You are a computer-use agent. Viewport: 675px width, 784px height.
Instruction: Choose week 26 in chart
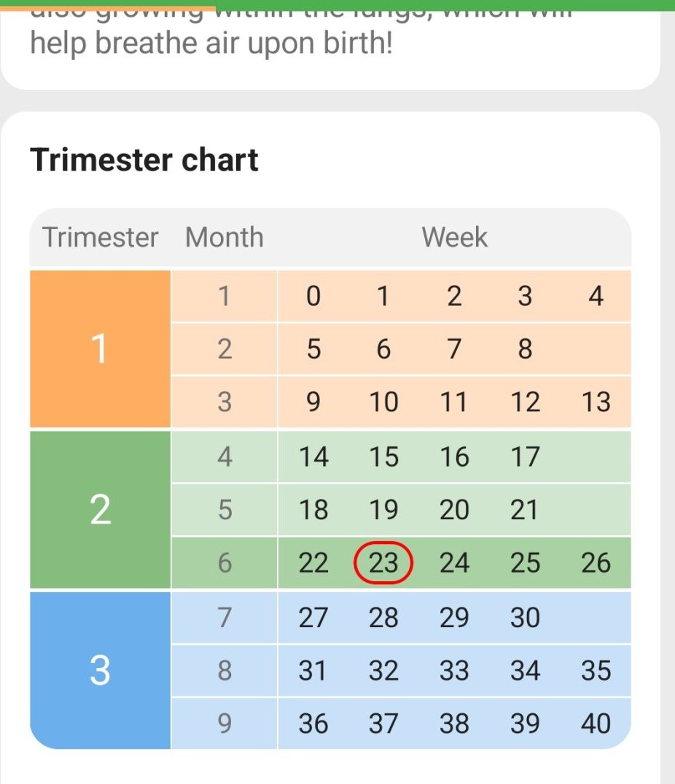[x=596, y=562]
